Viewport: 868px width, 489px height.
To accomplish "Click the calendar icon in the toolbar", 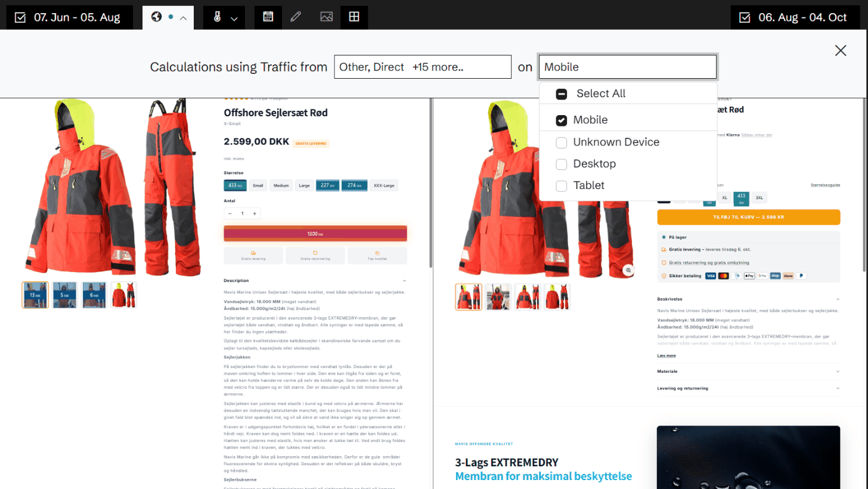I will click(x=268, y=17).
